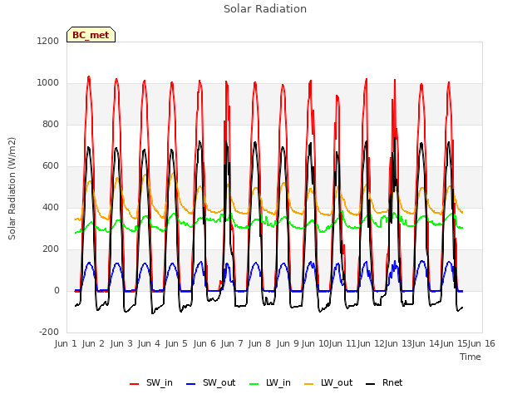Click the Jun 4 x-axis tick label

pos(149,343)
